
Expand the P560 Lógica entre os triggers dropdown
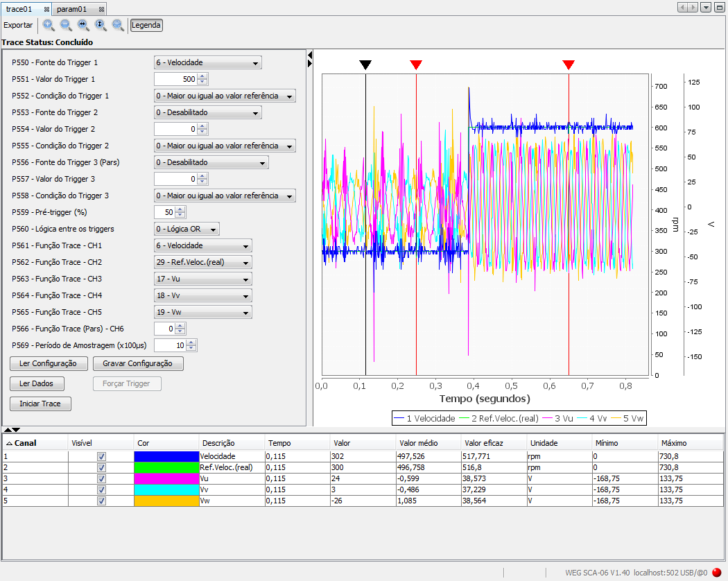tap(187, 229)
